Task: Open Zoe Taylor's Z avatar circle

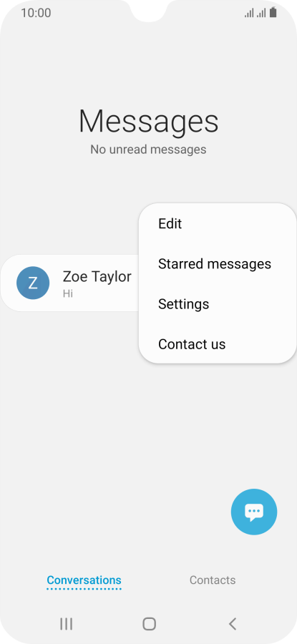Action: pyautogui.click(x=33, y=283)
